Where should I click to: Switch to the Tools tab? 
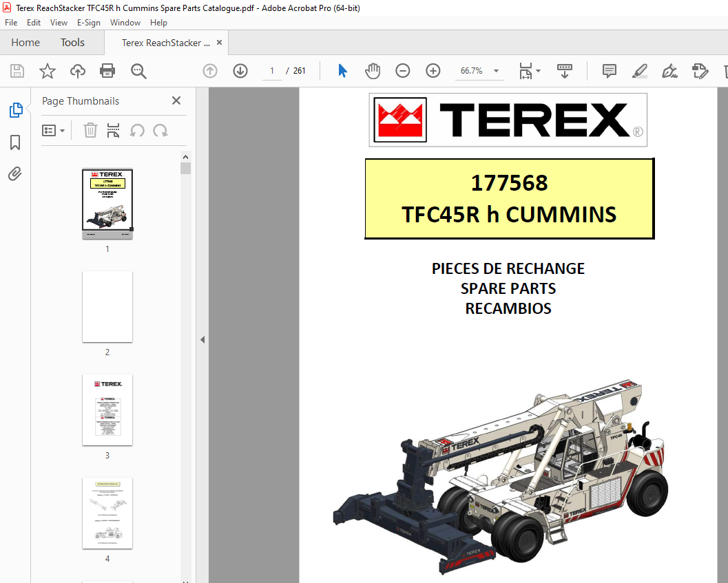[x=72, y=43]
